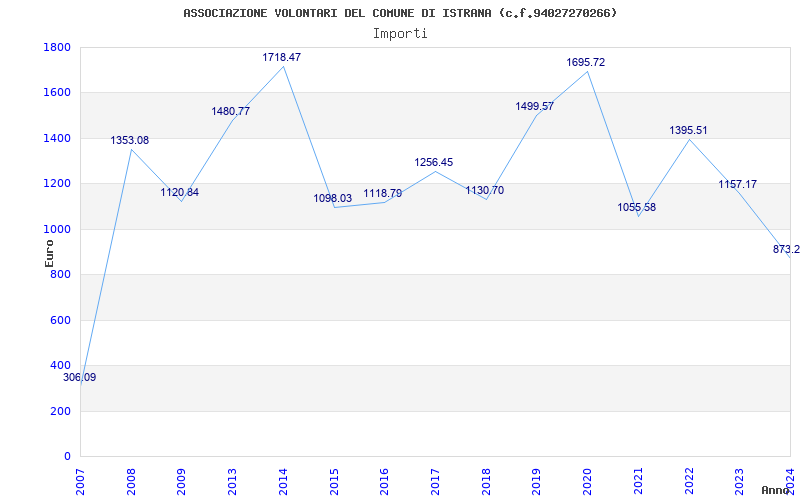The width and height of the screenshot is (800, 500).
Task: Select the 1395.51 data label
Action: tap(688, 131)
